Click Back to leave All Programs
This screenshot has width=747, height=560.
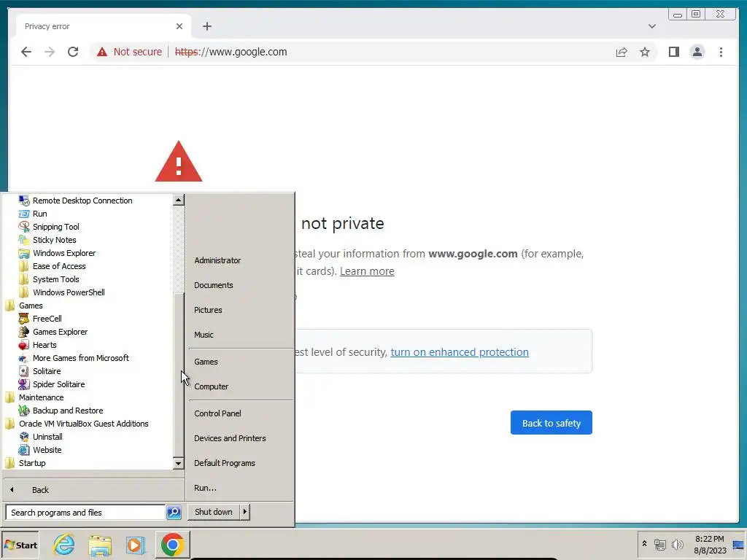coord(40,489)
